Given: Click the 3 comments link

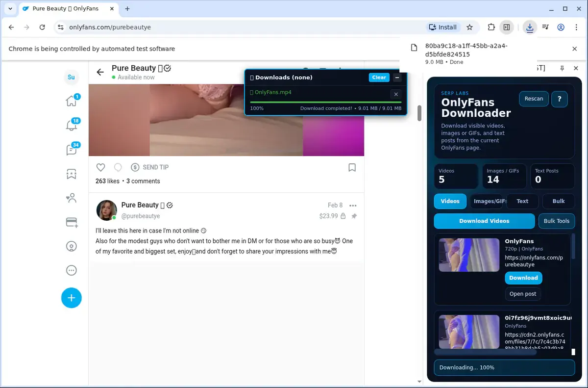Looking at the screenshot, I should point(143,181).
